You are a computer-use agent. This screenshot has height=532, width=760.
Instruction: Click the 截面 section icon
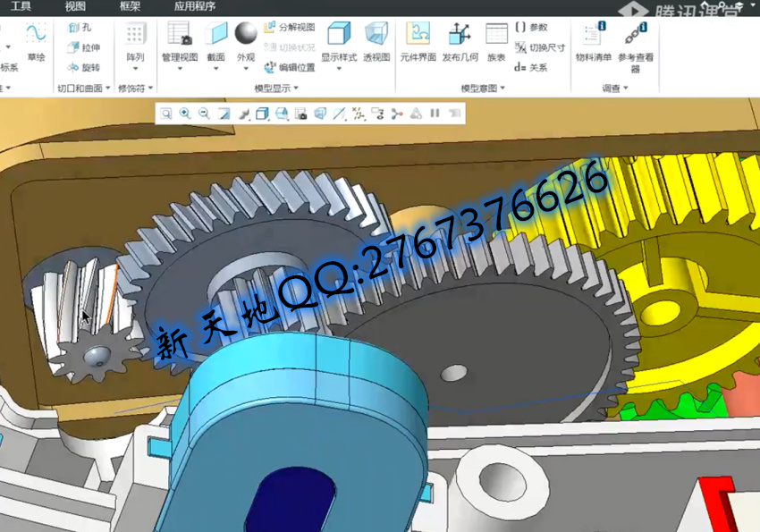pyautogui.click(x=216, y=37)
